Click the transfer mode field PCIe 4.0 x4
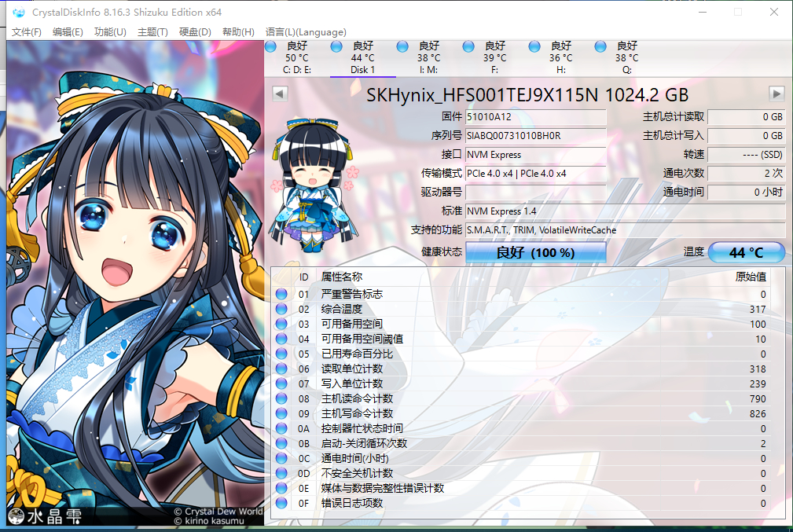Screen dimensions: 793x532 tap(535, 174)
